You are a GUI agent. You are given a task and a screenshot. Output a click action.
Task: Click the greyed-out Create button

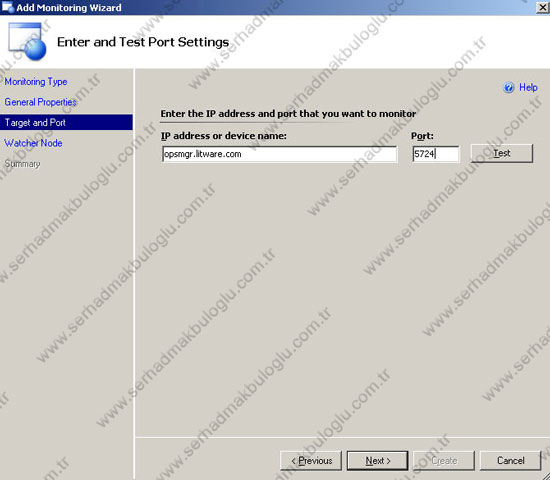coord(444,461)
